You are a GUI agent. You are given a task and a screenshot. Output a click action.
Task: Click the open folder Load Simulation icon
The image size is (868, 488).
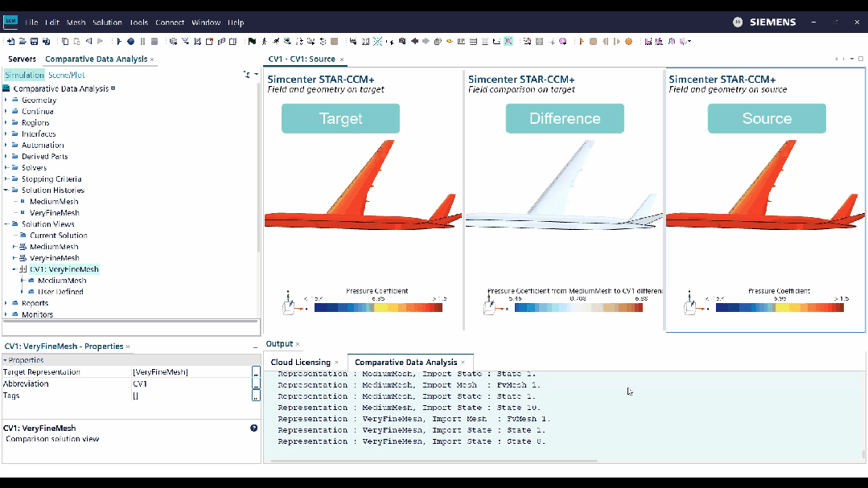23,42
